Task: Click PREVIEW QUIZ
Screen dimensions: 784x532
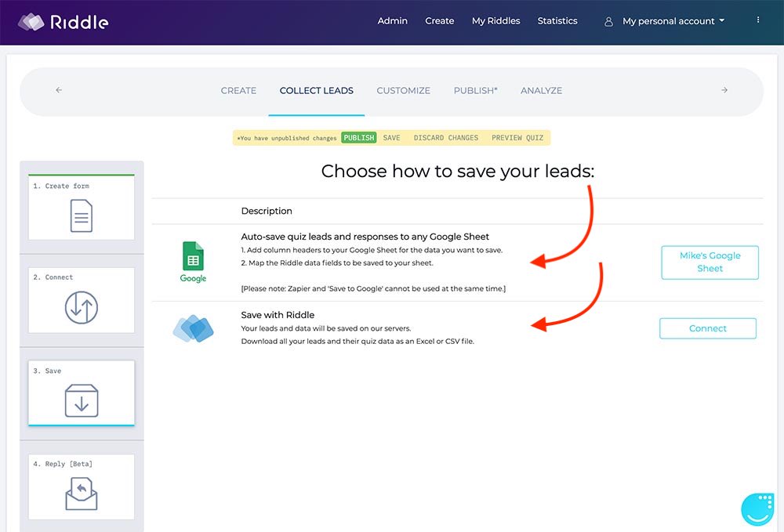Action: 517,138
